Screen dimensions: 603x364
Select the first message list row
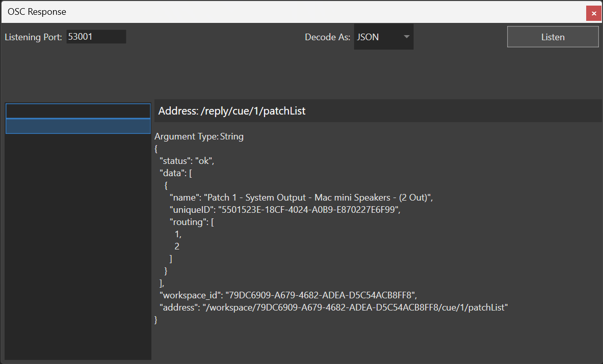(x=78, y=111)
